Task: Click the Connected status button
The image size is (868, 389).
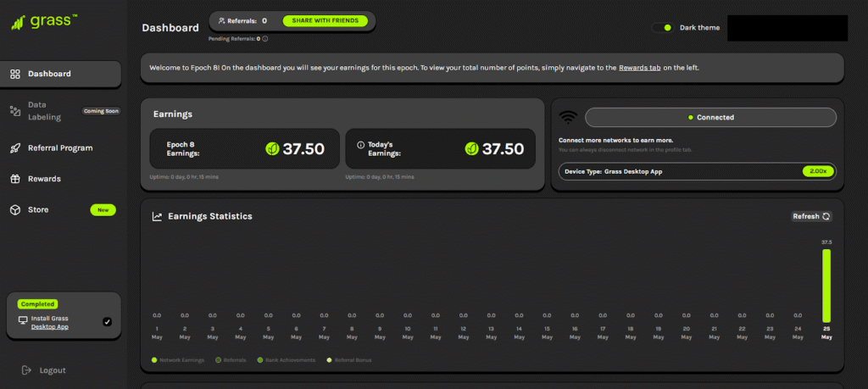Action: pos(710,117)
